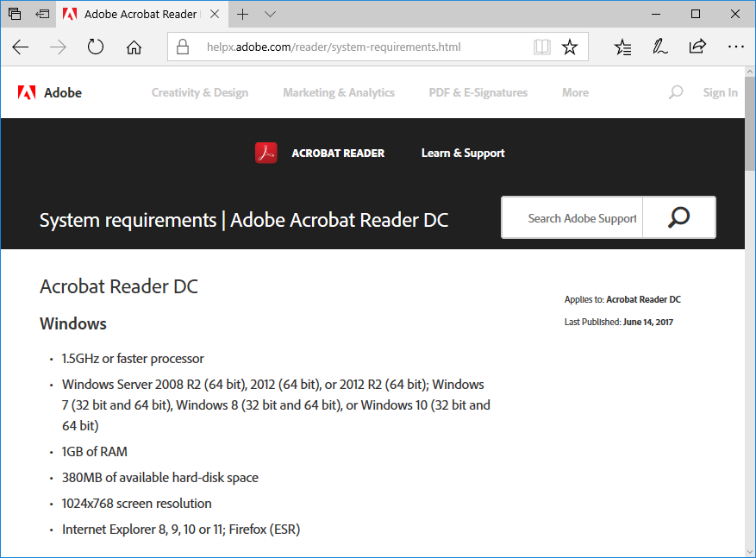Click ACROBAT READER heading link
Screen dimensions: 756x558
click(x=338, y=153)
